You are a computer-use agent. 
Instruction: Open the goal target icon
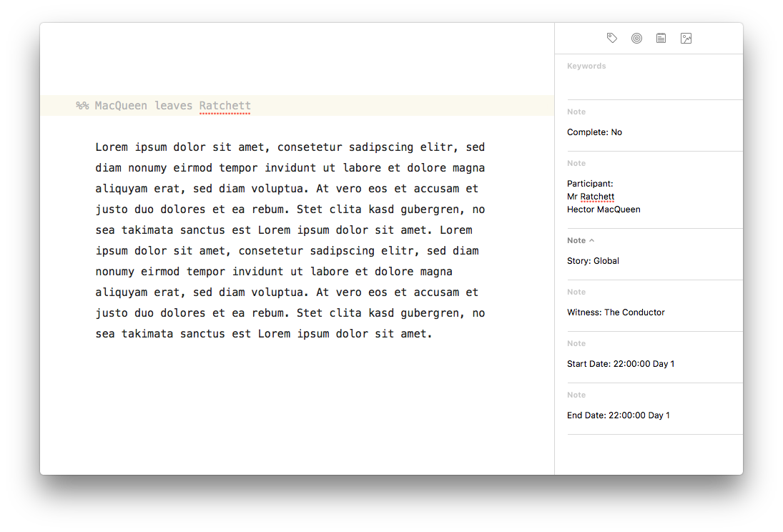636,38
